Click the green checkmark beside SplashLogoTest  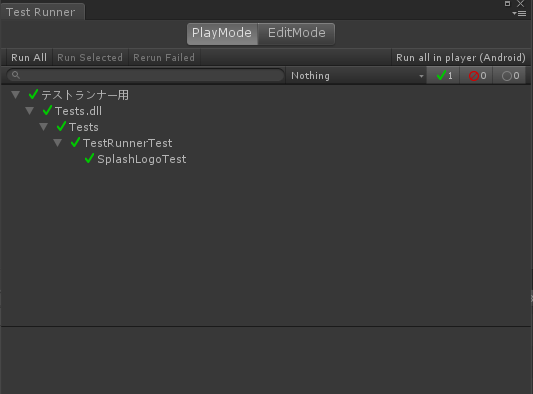[x=89, y=158]
